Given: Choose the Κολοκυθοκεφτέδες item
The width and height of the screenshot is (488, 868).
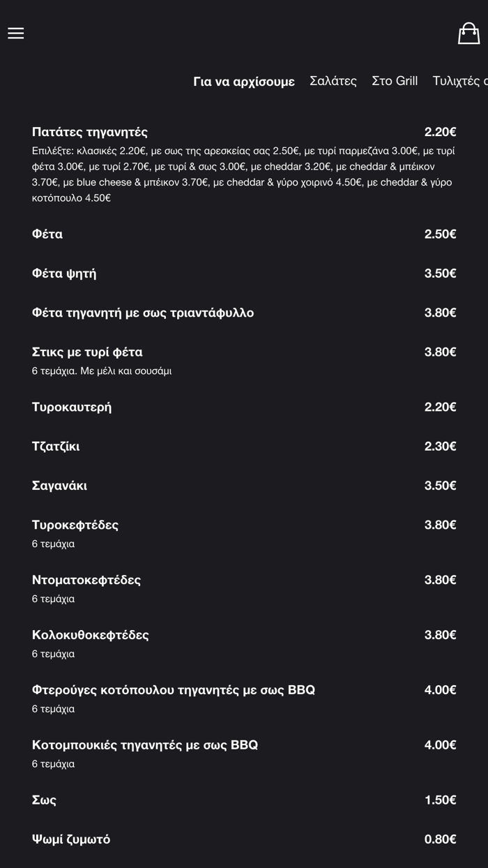Looking at the screenshot, I should pos(91,635).
